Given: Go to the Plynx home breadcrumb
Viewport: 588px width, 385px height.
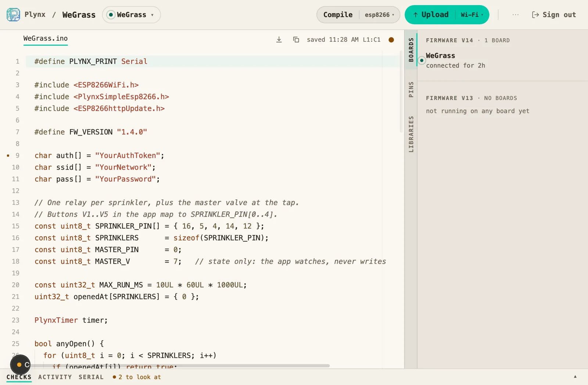Looking at the screenshot, I should (x=35, y=15).
